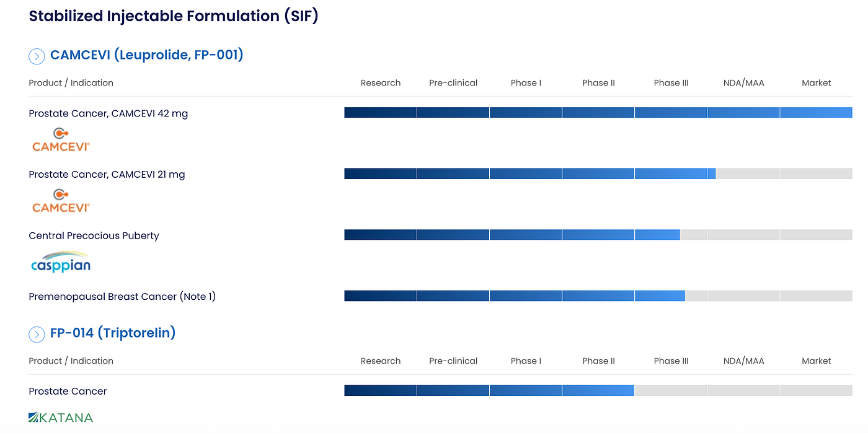Click the NDA/MAA column header in the first table
868x433 pixels.
pos(743,83)
